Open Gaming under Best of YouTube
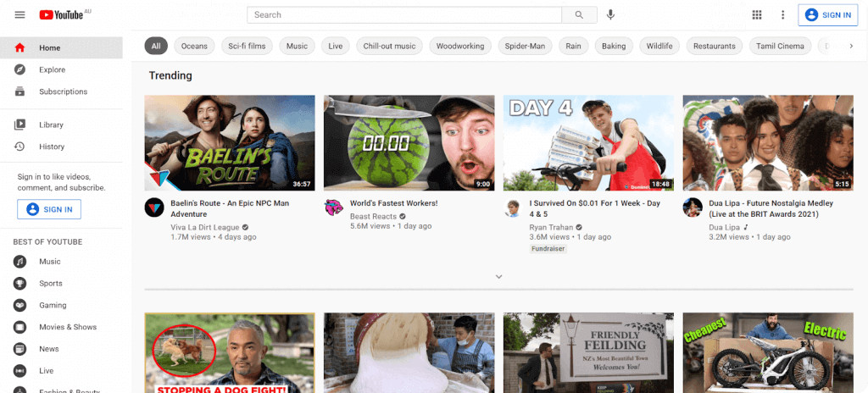This screenshot has height=393, width=868. (x=61, y=305)
